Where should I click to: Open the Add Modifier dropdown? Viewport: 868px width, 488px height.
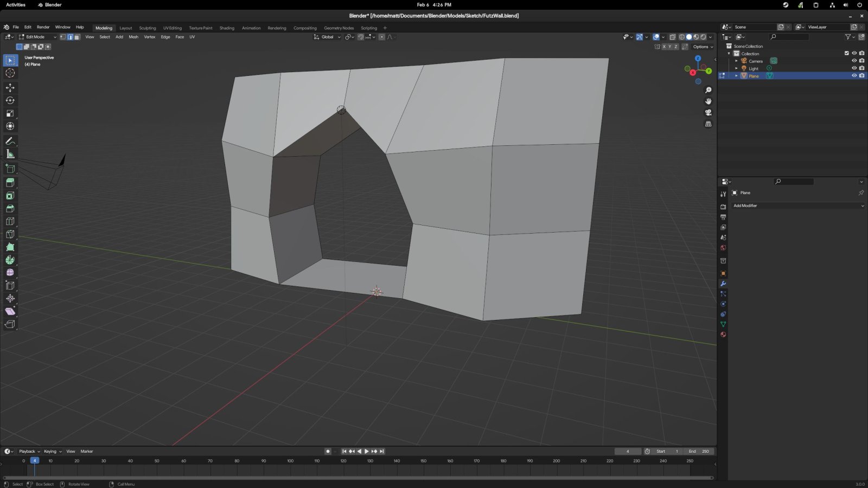tap(797, 206)
